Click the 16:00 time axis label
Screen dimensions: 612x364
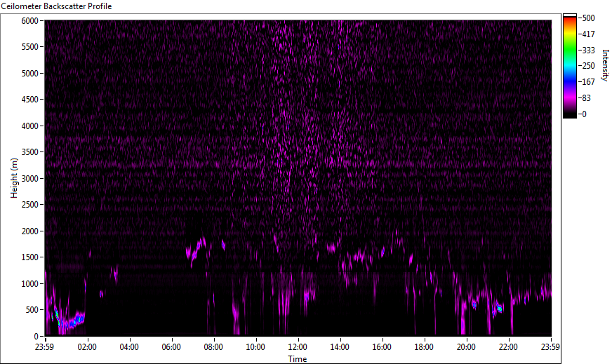382,347
